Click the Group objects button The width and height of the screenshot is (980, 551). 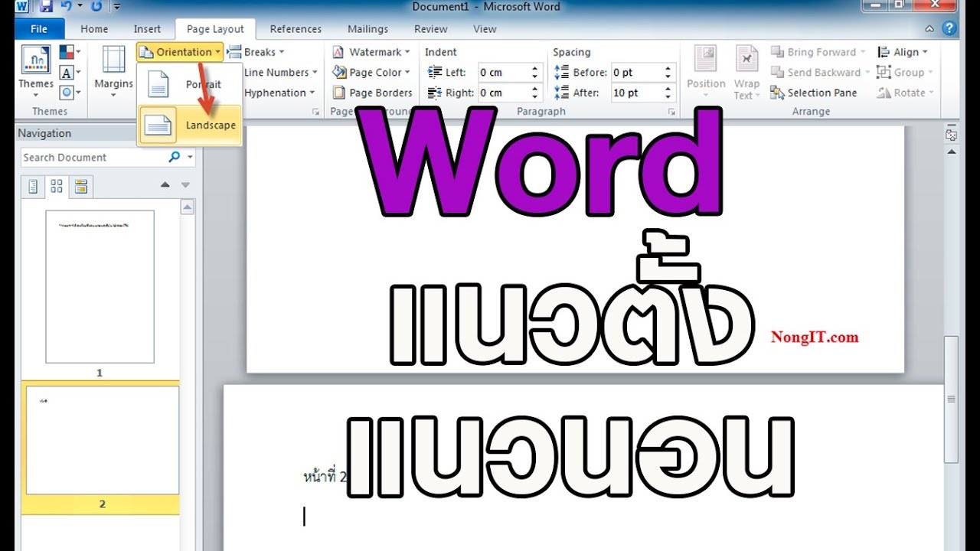(x=904, y=73)
